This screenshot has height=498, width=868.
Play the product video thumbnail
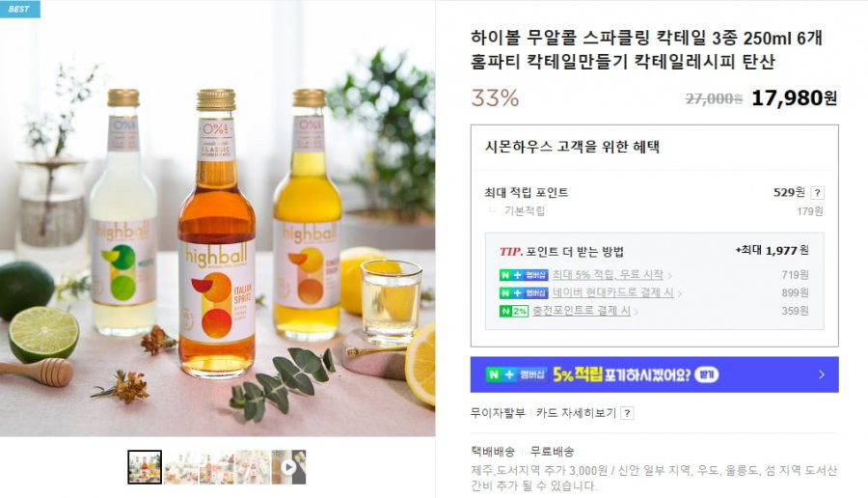[x=288, y=467]
